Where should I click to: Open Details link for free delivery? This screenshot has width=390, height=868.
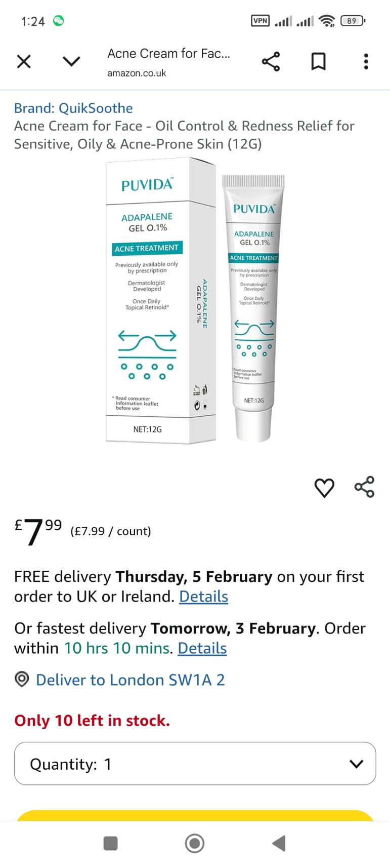click(203, 597)
